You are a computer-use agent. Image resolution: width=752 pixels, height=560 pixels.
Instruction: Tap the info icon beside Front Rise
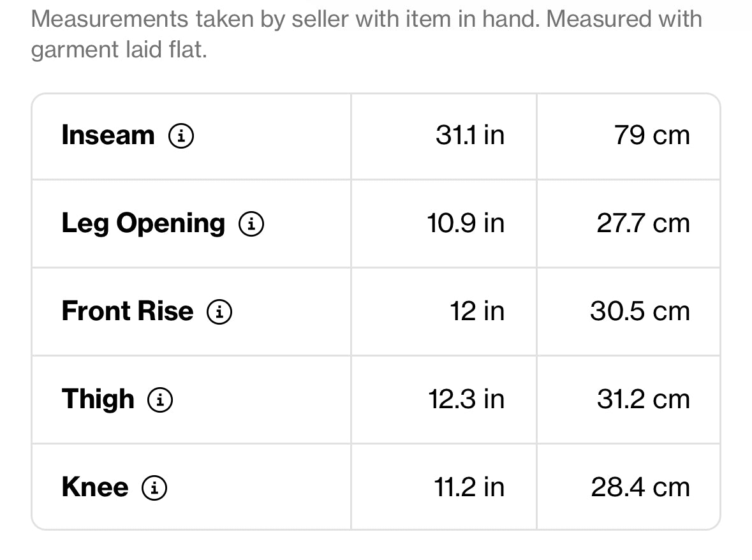point(219,312)
